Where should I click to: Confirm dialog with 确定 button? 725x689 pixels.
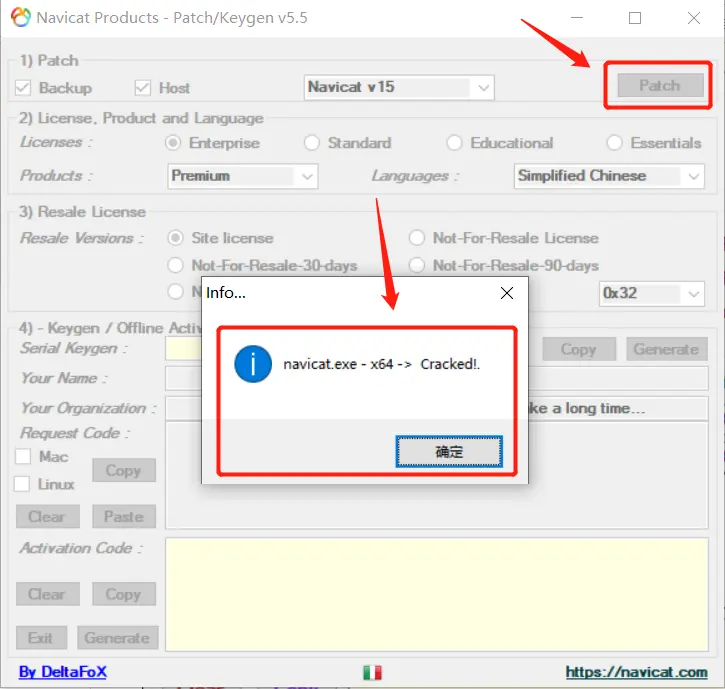coord(449,451)
